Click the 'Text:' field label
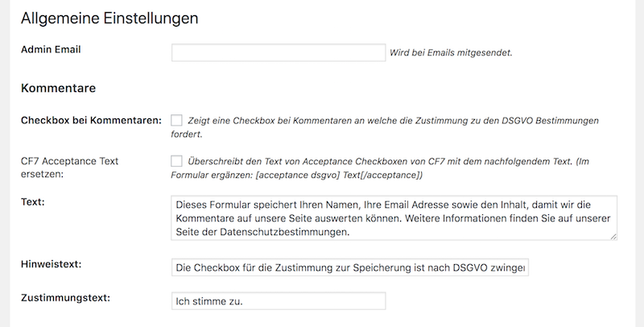Image resolution: width=644 pixels, height=327 pixels. coord(33,201)
